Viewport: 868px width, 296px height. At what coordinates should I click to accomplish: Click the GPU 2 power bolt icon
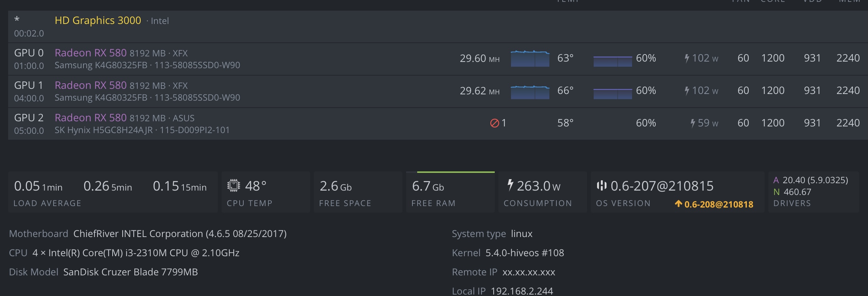(693, 123)
